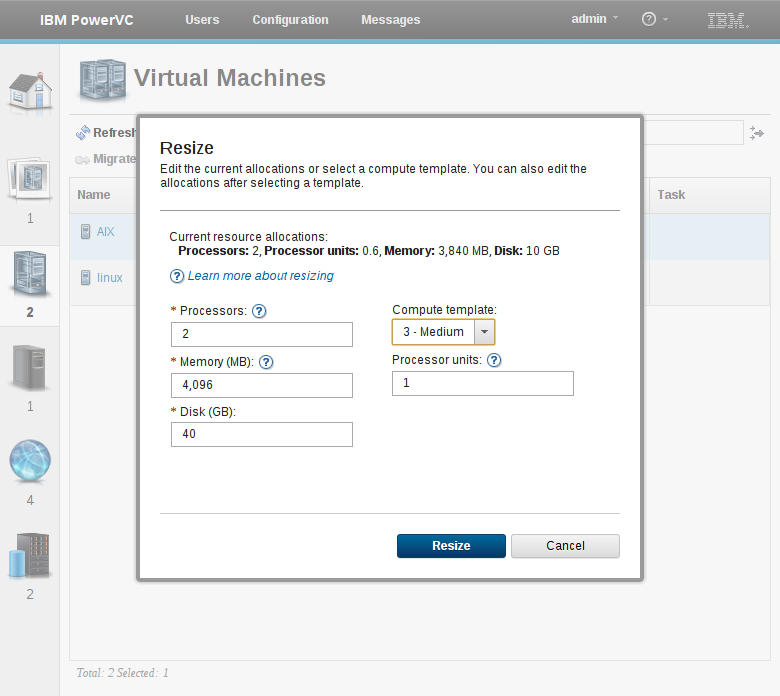Click the Refresh icon in the toolbar
Image resolution: width=780 pixels, height=696 pixels.
click(83, 133)
